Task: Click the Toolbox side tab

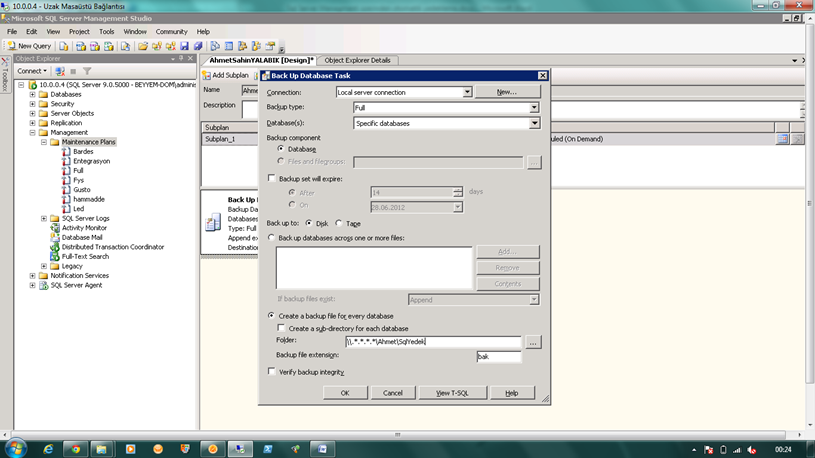Action: tap(5, 74)
